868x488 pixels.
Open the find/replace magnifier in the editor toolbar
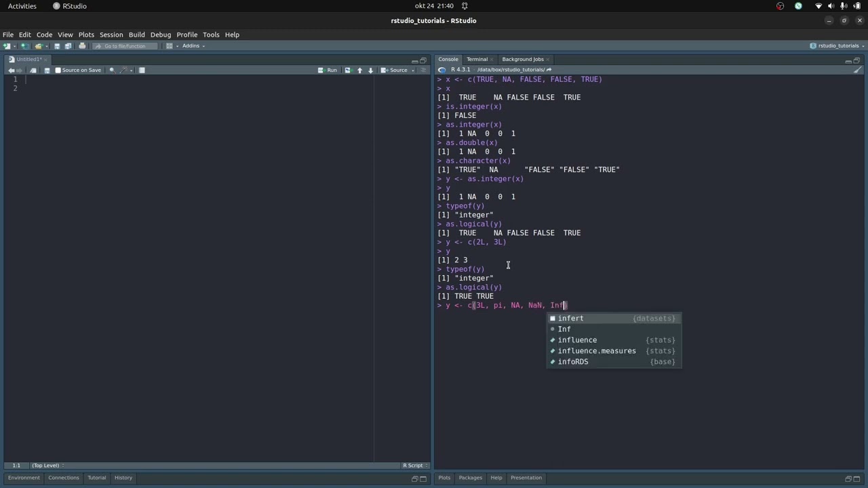(x=112, y=70)
